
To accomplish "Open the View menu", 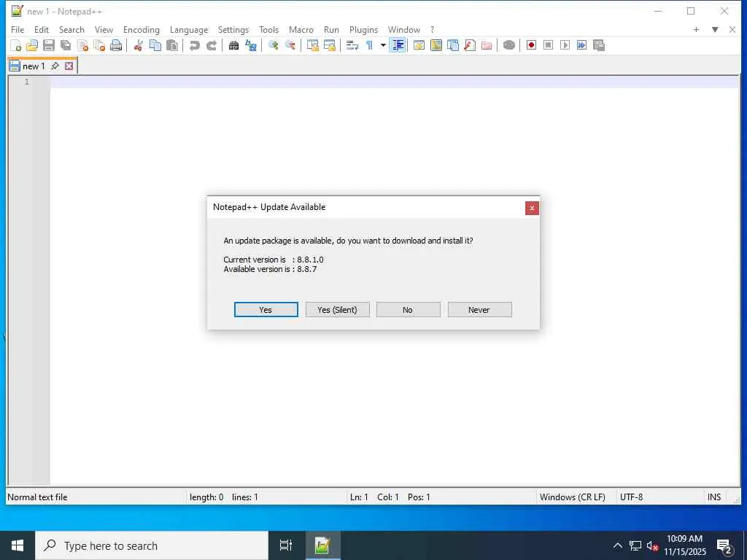I will pyautogui.click(x=104, y=29).
